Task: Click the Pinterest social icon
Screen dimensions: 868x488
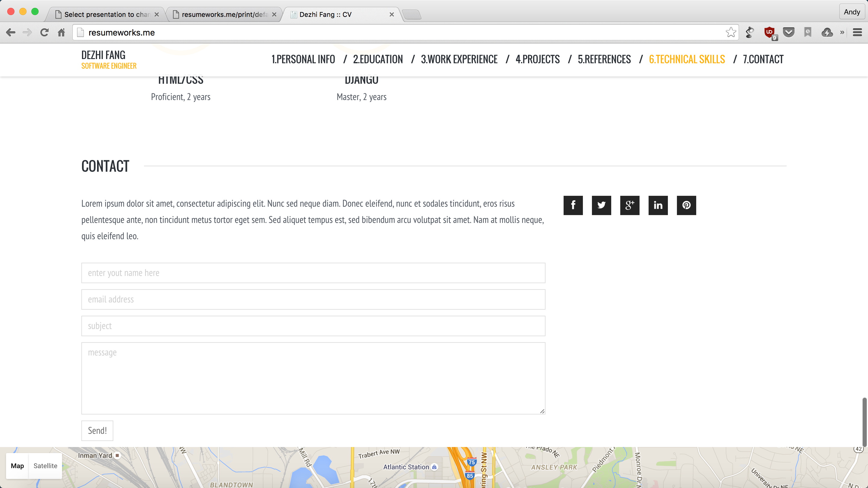Action: [686, 205]
